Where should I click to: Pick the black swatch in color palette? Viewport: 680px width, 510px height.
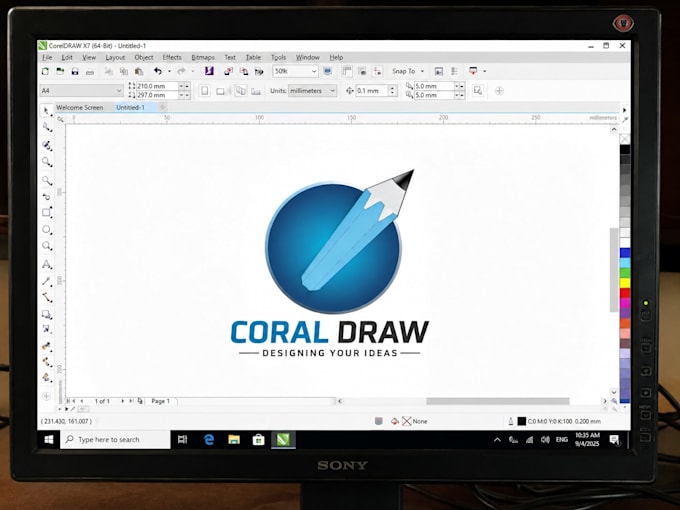625,150
